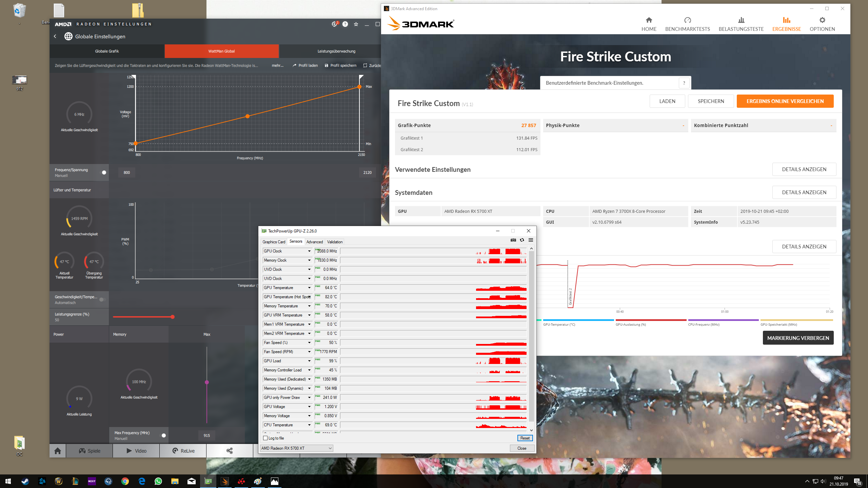The image size is (868, 488).
Task: Open the Spiele tab in Radeon
Action: [x=90, y=451]
